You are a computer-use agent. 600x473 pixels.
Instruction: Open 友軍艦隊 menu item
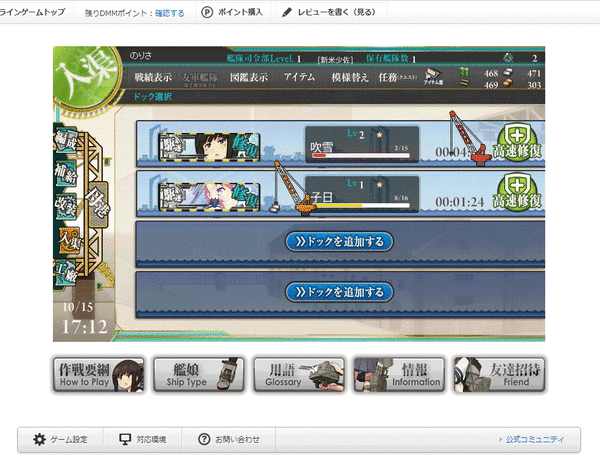pyautogui.click(x=200, y=78)
